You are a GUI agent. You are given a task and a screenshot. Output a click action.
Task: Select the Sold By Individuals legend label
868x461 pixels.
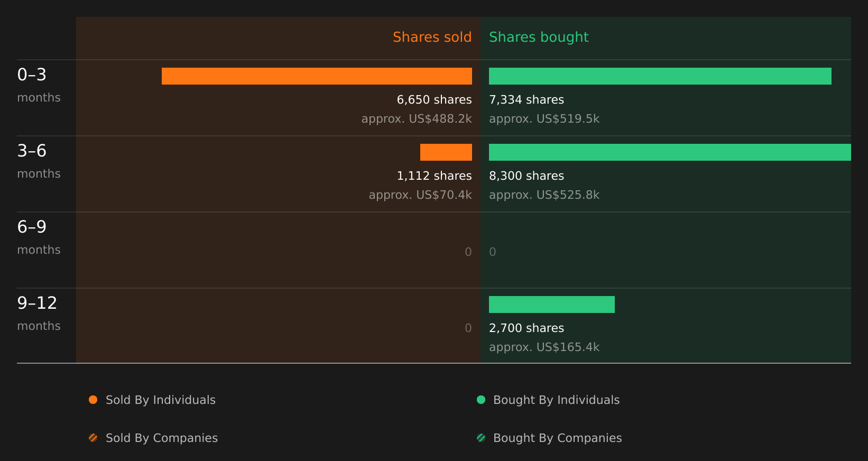(161, 400)
